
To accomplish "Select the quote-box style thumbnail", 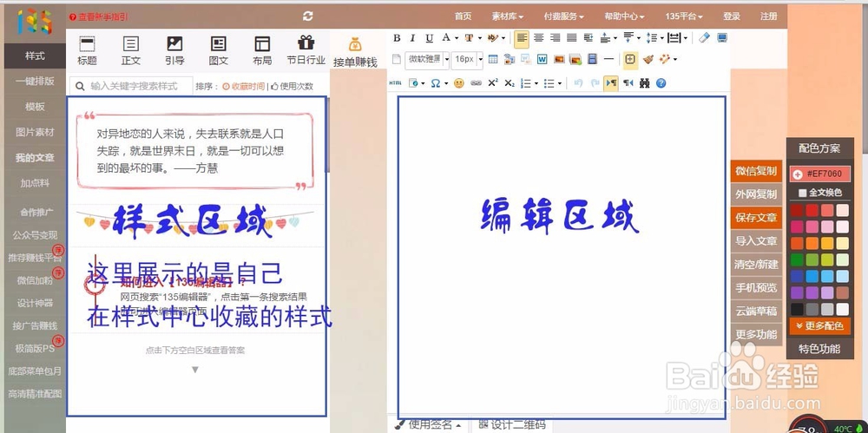I will point(195,151).
